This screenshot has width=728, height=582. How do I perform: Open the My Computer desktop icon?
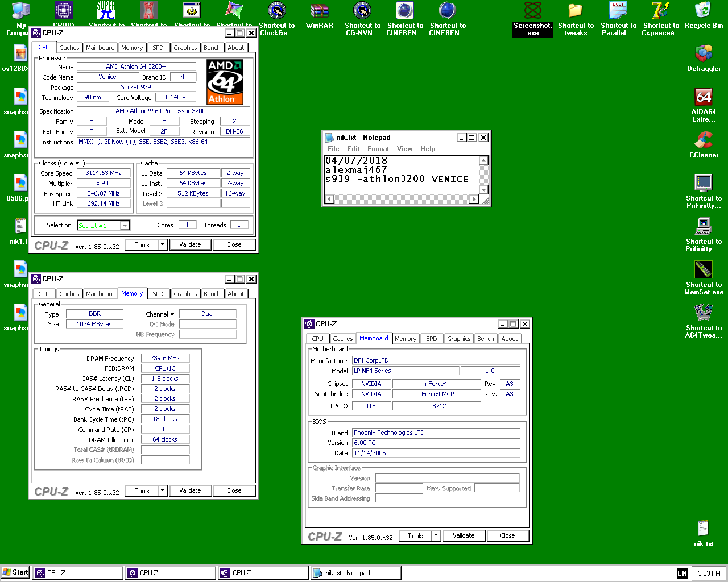(20, 10)
